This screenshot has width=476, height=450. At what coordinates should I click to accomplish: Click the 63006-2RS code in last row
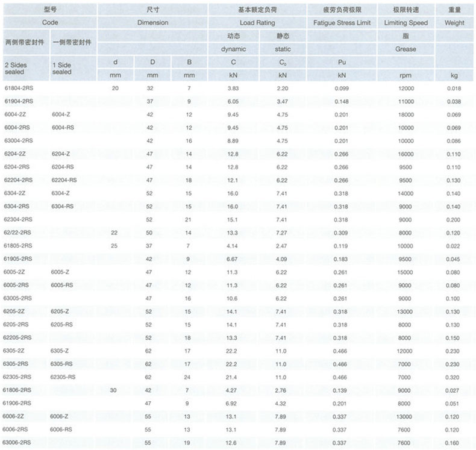coord(17,442)
